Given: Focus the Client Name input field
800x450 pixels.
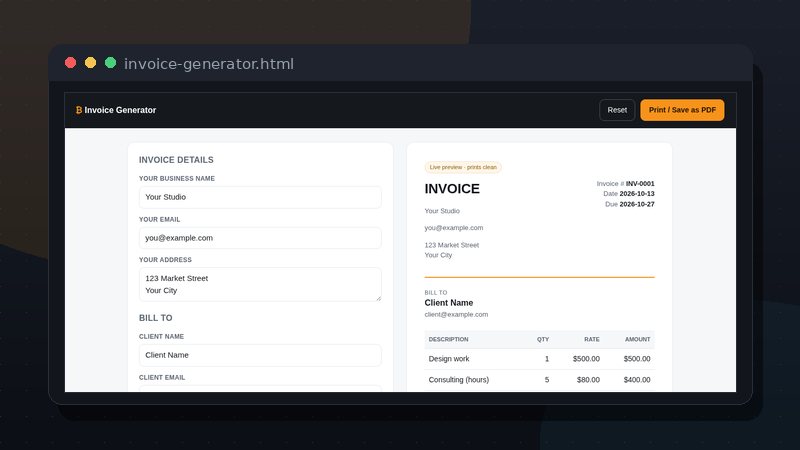Looking at the screenshot, I should point(260,355).
